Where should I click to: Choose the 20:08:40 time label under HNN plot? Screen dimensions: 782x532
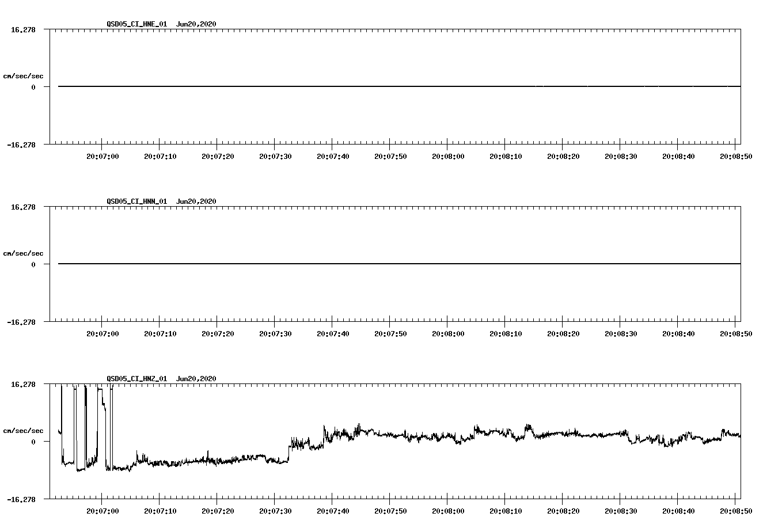678,334
